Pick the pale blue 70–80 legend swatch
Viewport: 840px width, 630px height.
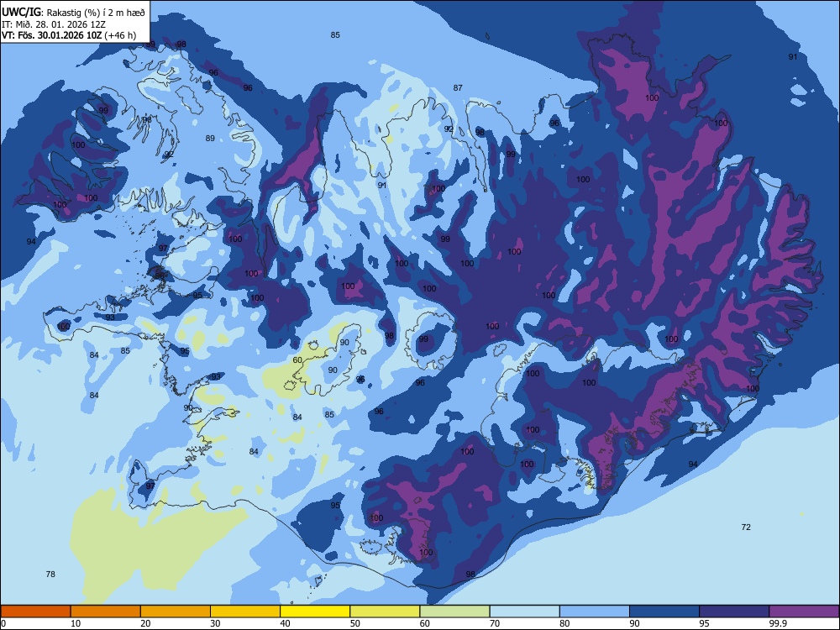[524, 612]
